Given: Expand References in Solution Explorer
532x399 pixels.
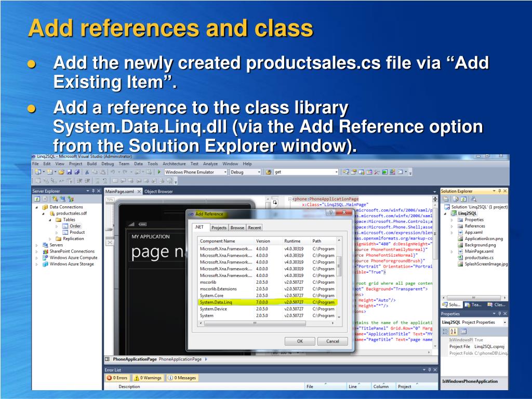Looking at the screenshot, I should tap(451, 227).
